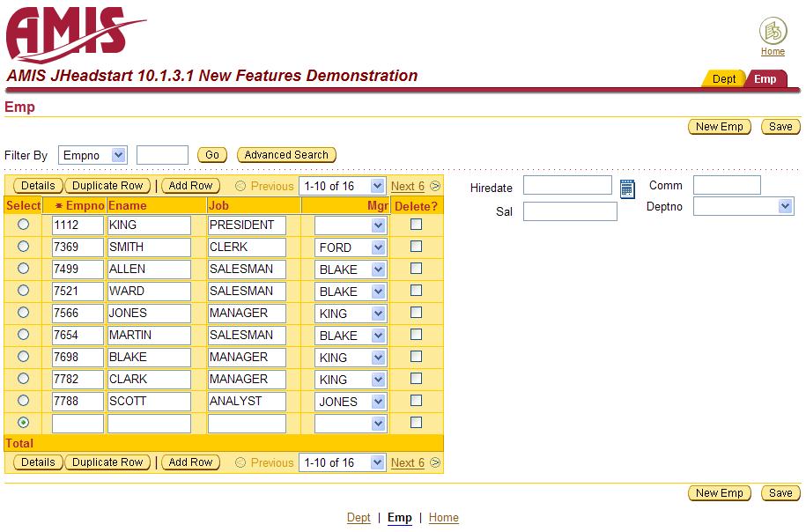The image size is (806, 532).
Task: Click the AMIS logo
Action: coord(75,33)
